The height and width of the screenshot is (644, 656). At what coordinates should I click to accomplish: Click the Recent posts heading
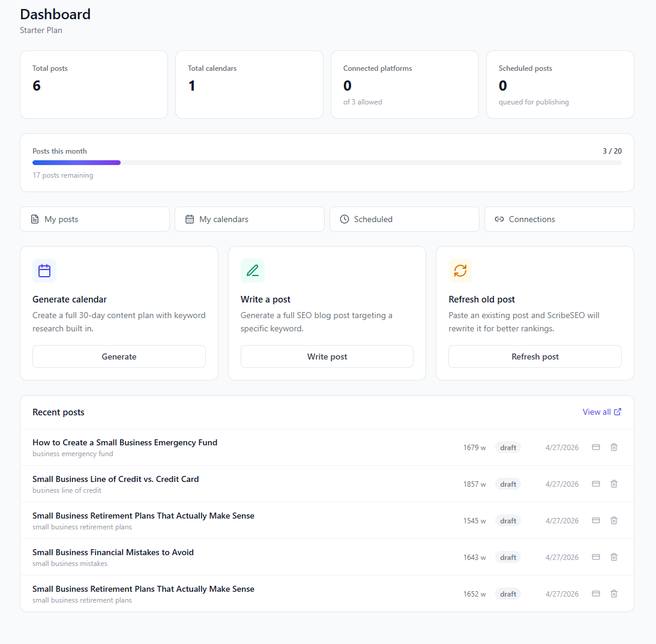59,412
